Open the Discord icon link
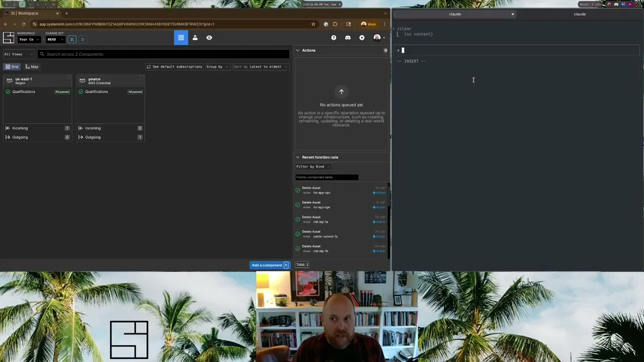644x362 pixels. click(x=348, y=38)
